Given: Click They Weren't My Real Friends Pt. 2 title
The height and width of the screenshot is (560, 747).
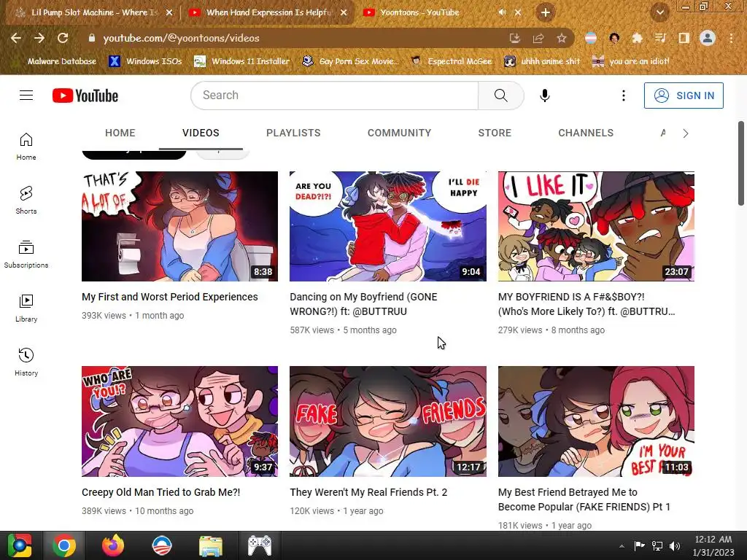Looking at the screenshot, I should [368, 492].
